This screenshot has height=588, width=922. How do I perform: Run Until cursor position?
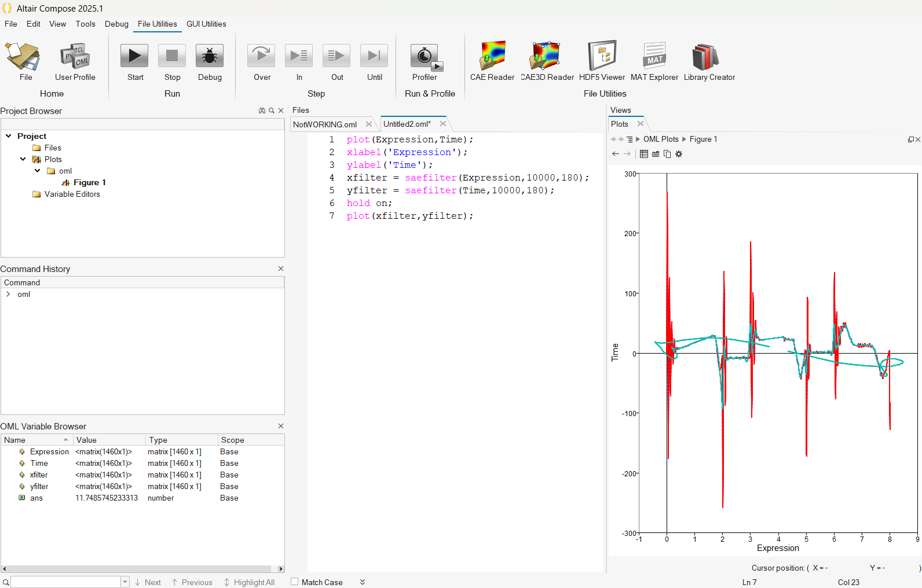[x=374, y=61]
